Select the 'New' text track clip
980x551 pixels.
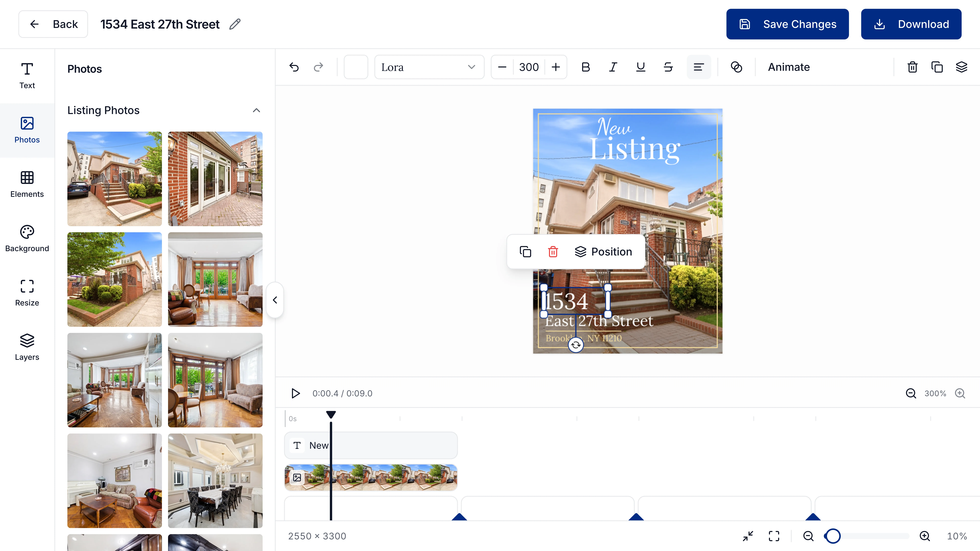371,445
